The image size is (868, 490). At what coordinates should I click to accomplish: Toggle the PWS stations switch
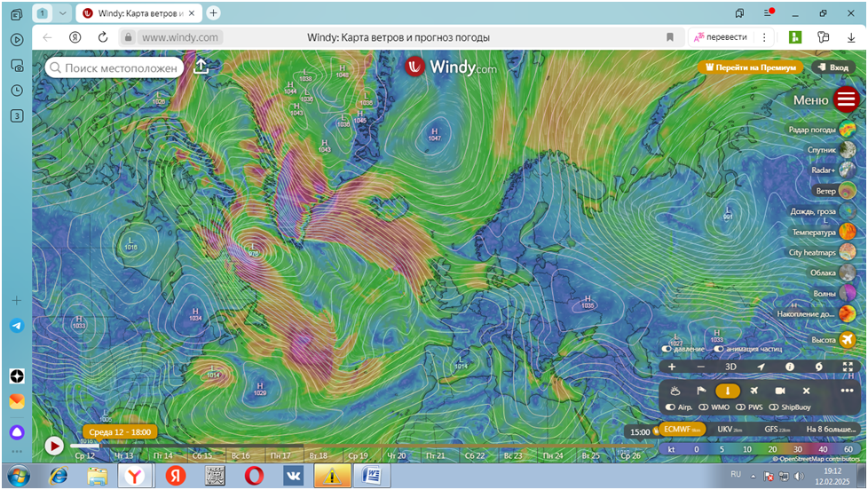point(740,407)
